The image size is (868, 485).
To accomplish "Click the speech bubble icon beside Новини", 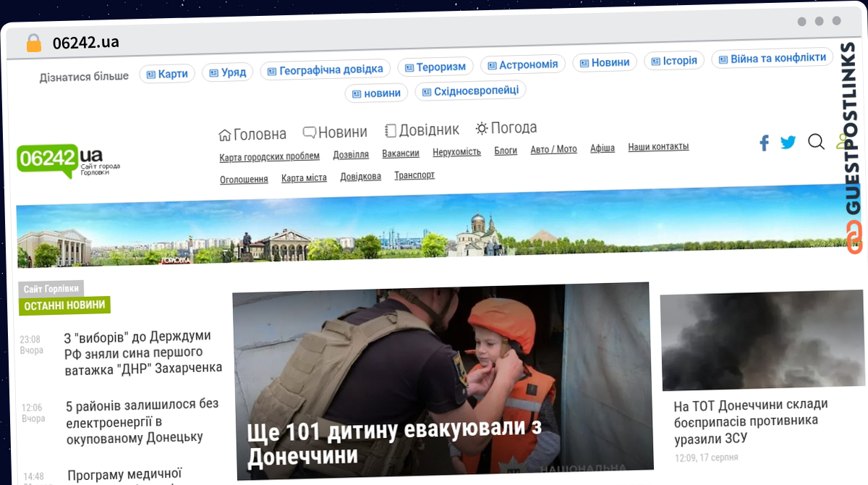I will tap(309, 132).
